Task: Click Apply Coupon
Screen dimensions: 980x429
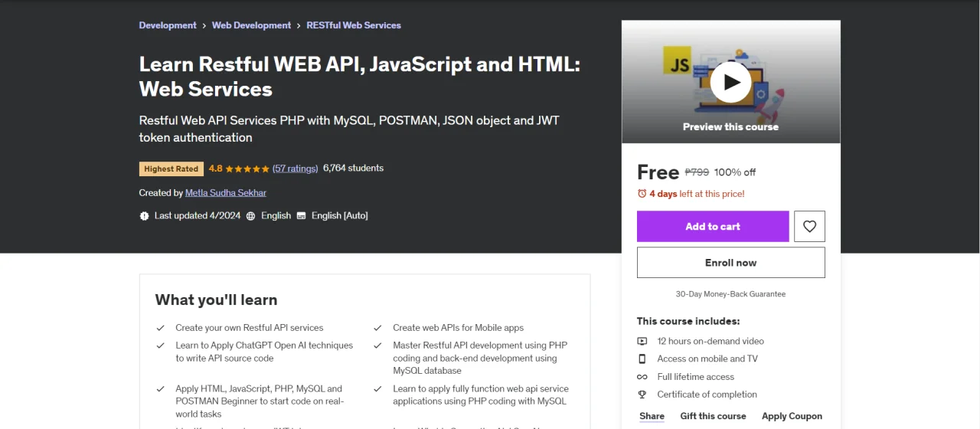Action: coord(792,416)
